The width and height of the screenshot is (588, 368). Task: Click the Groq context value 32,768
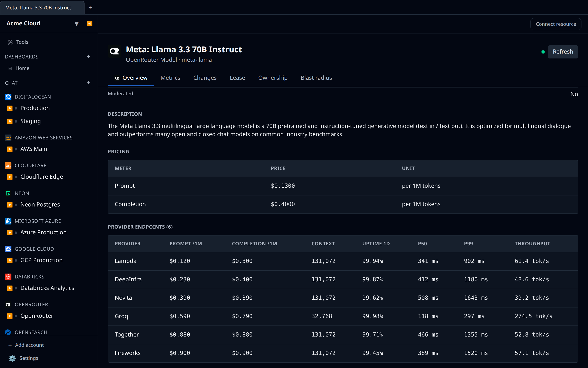(322, 316)
